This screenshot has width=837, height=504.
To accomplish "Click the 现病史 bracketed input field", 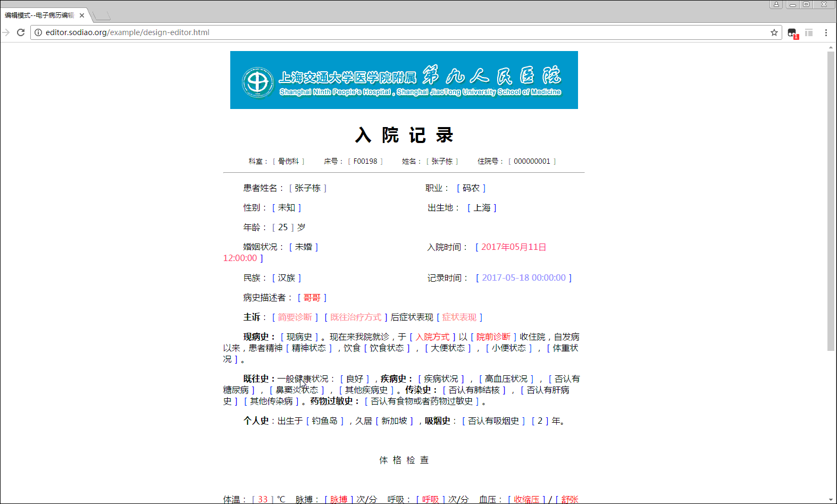I will click(299, 337).
